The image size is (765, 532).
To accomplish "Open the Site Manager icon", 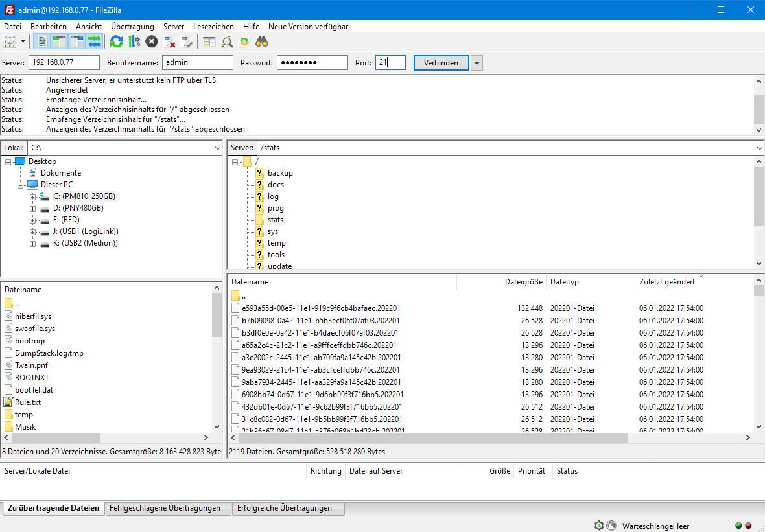I will [10, 41].
